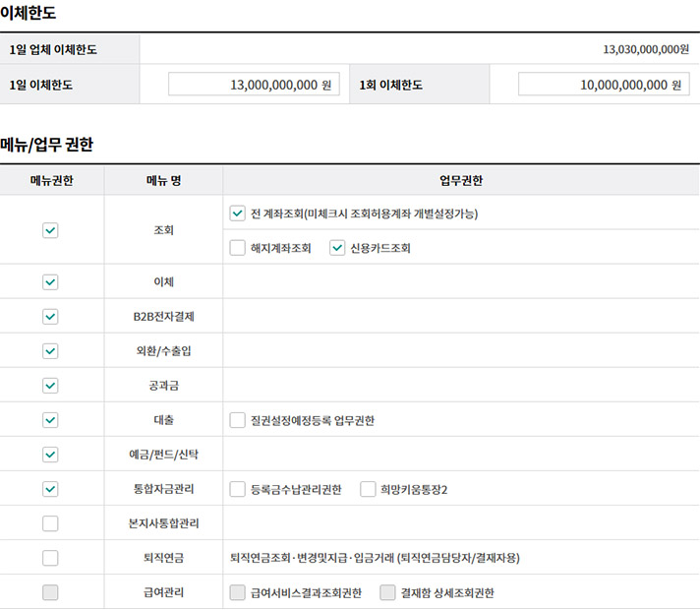
Task: Toggle the 이체 menu permission checkbox
Action: pyautogui.click(x=50, y=282)
